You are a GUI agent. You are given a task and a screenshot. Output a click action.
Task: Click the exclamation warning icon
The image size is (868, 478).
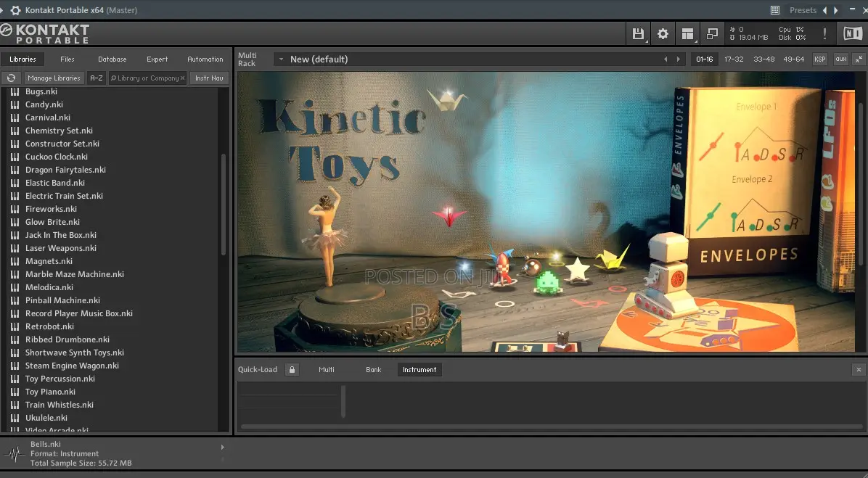(x=824, y=34)
